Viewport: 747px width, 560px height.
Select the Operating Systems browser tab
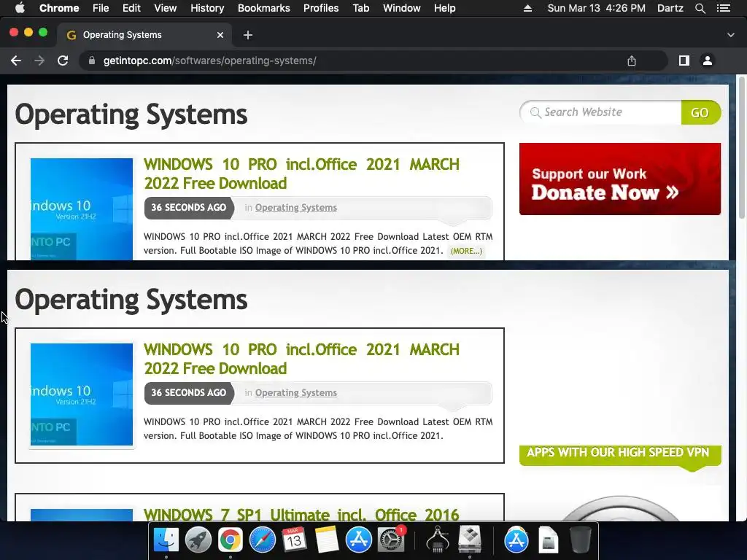[144, 35]
